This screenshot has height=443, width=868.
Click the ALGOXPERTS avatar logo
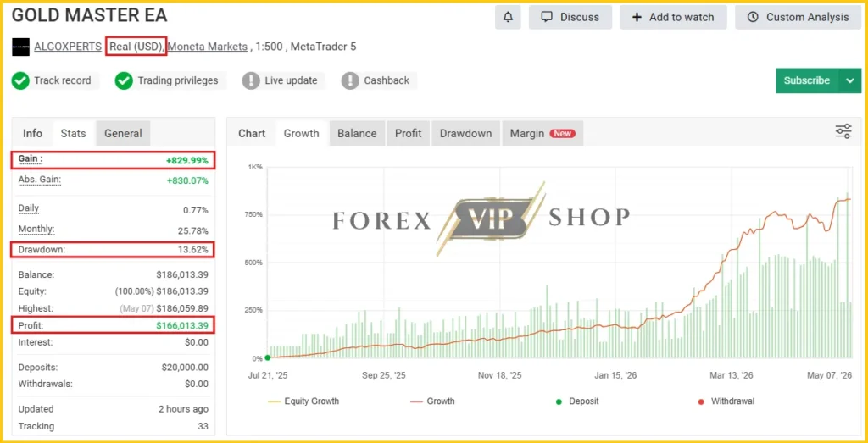[x=20, y=47]
